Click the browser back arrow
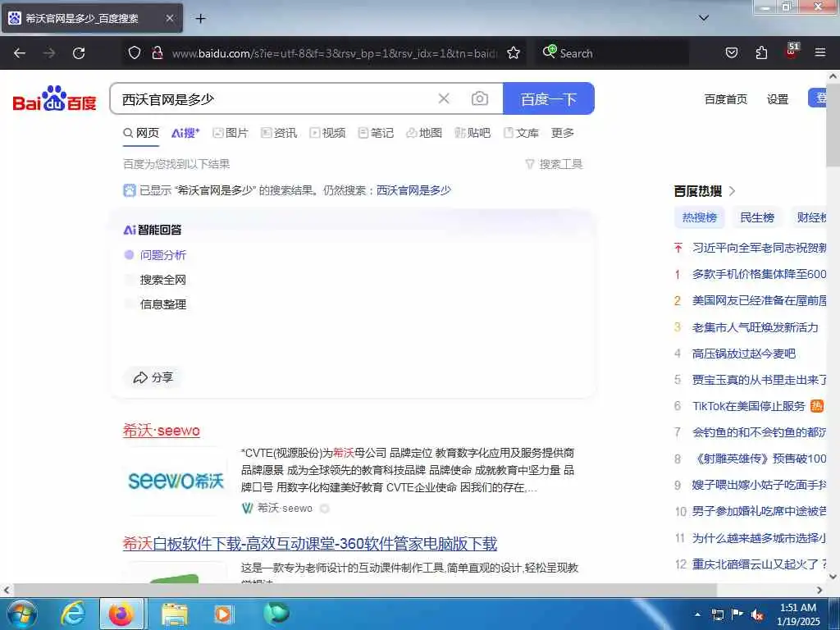Screen dimensions: 840x630 pos(20,53)
